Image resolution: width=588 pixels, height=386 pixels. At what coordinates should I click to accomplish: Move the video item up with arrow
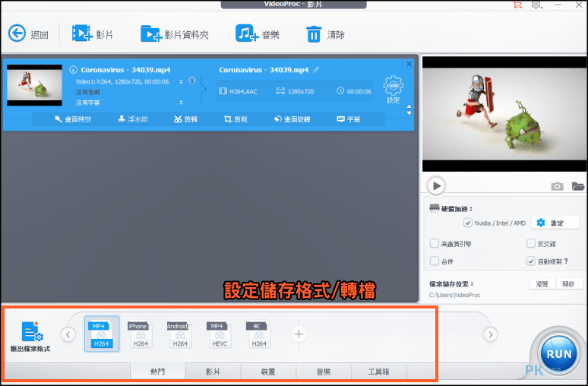click(x=409, y=106)
